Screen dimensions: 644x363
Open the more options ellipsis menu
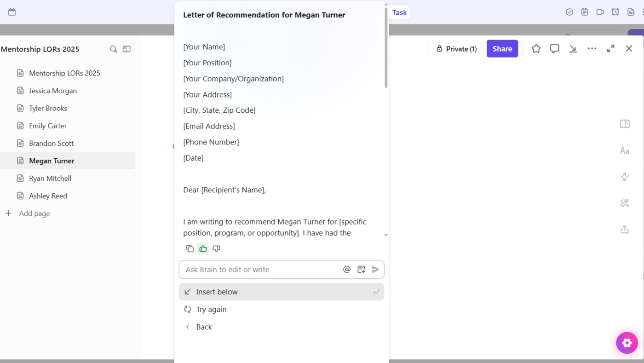(592, 48)
